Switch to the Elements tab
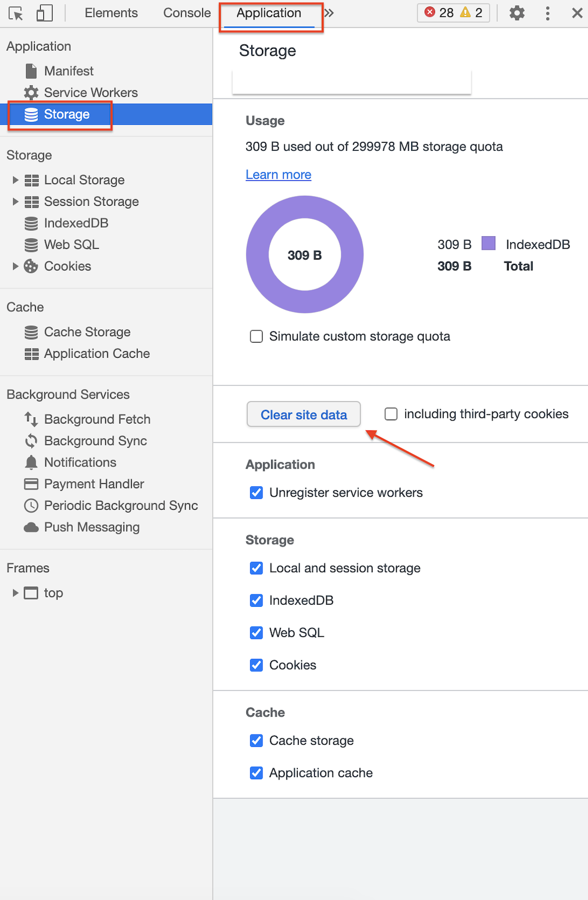The image size is (588, 900). [x=111, y=13]
